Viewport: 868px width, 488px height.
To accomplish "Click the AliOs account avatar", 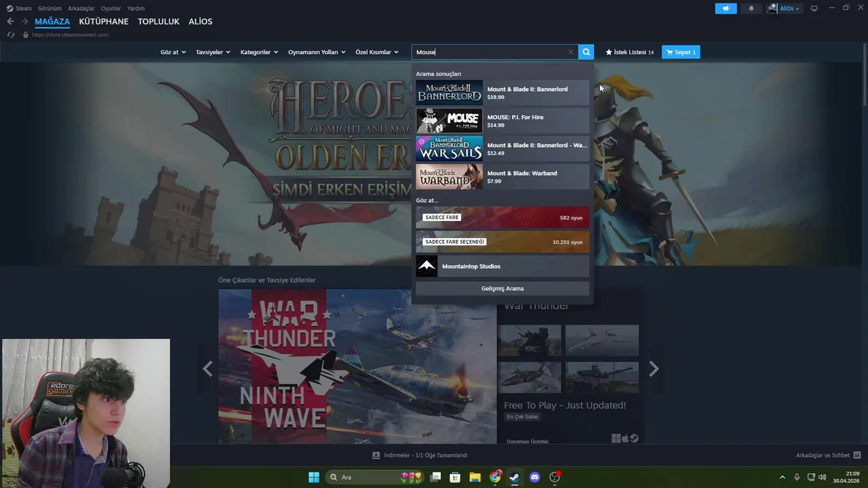I will coord(772,8).
